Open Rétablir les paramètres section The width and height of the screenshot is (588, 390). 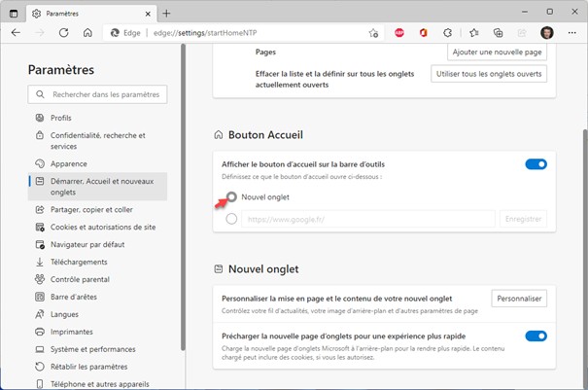97,367
